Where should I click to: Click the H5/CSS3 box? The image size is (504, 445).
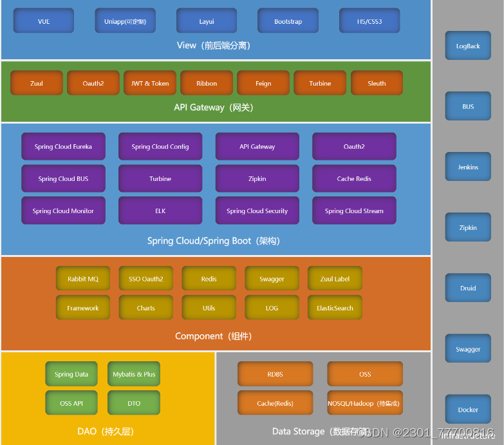(x=369, y=21)
